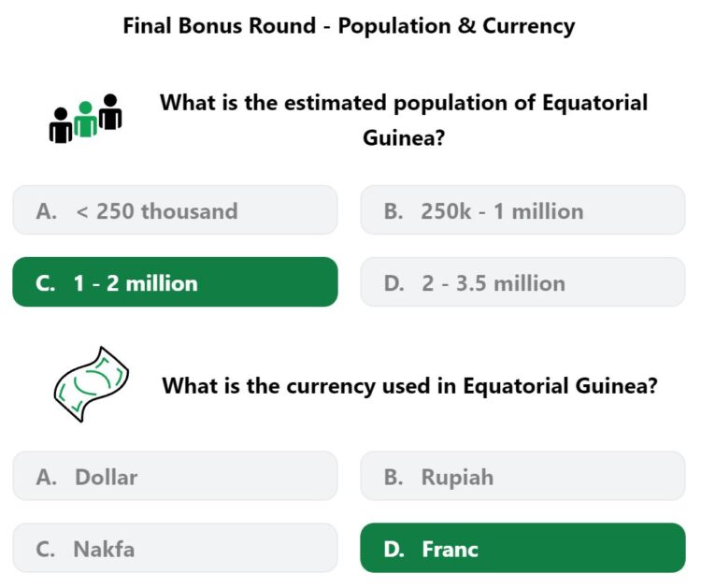Select currency option C. Nakfa
701x588 pixels.
(x=176, y=548)
